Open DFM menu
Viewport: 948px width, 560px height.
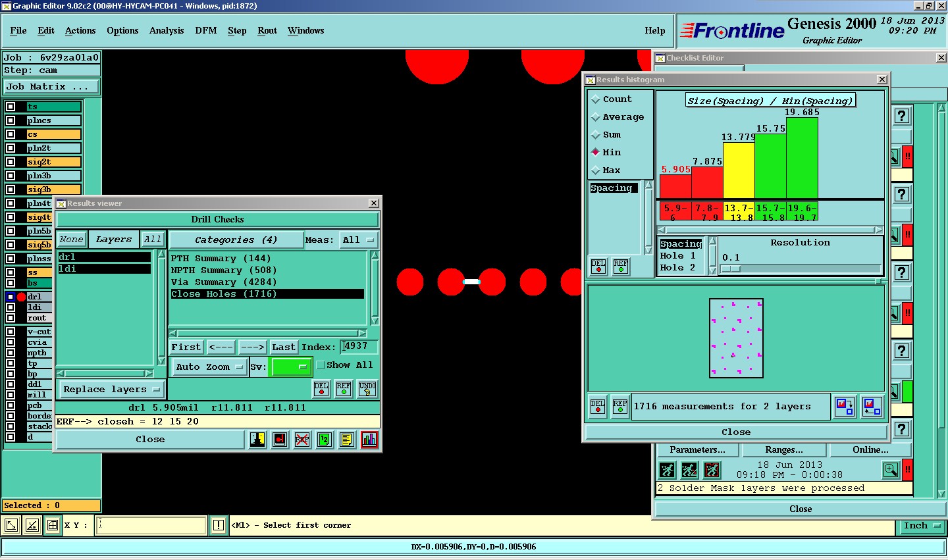click(206, 30)
